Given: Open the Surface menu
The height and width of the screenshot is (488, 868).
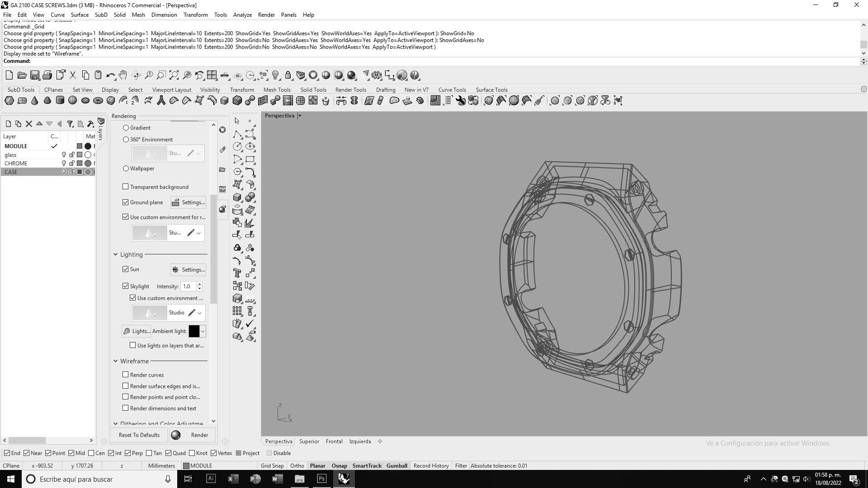Looking at the screenshot, I should pyautogui.click(x=80, y=15).
